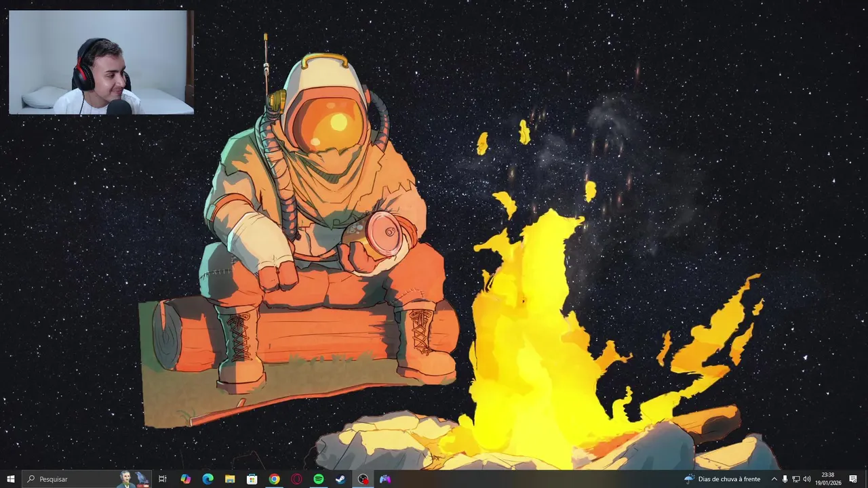Open the microphone tray icon

tap(785, 479)
